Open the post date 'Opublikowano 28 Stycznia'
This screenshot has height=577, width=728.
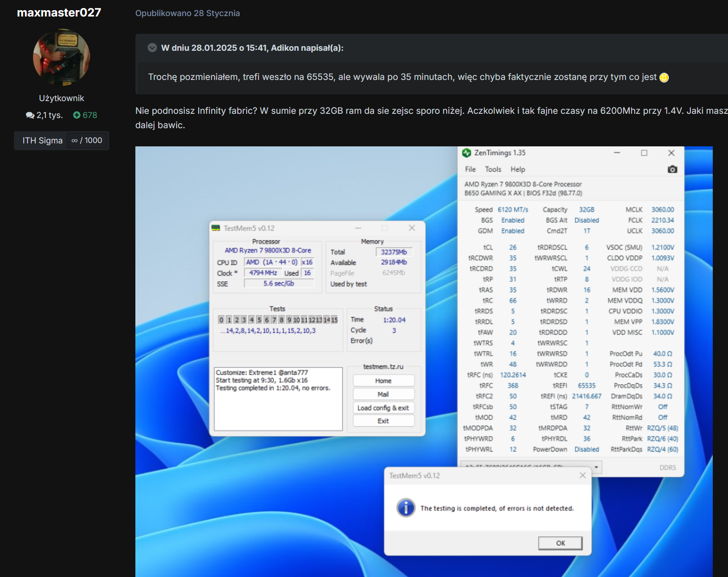click(x=187, y=13)
